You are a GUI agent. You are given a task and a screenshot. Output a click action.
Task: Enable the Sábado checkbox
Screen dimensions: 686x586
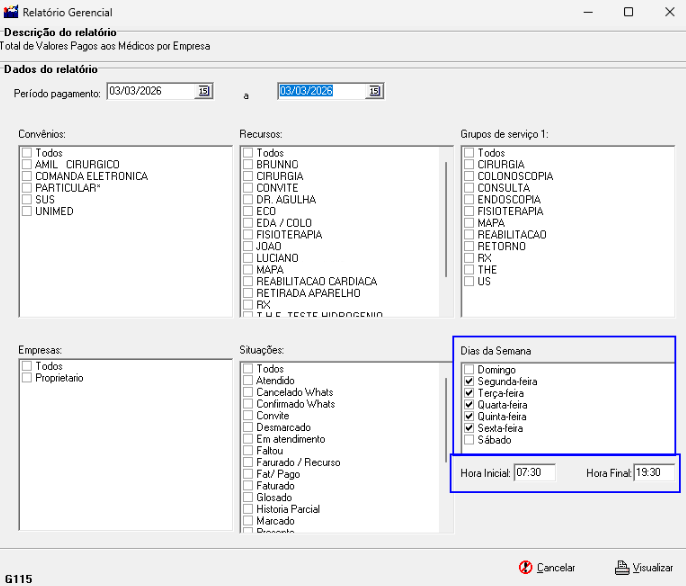coord(469,439)
